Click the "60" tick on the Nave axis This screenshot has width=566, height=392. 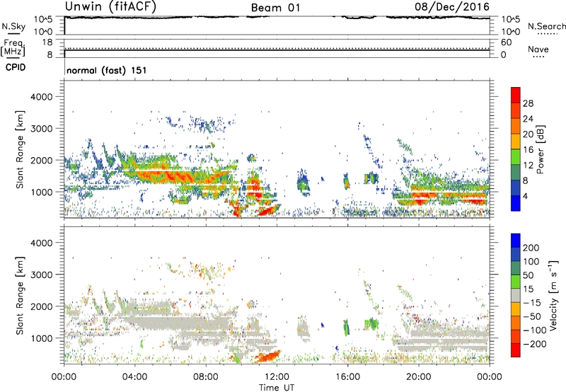point(506,42)
